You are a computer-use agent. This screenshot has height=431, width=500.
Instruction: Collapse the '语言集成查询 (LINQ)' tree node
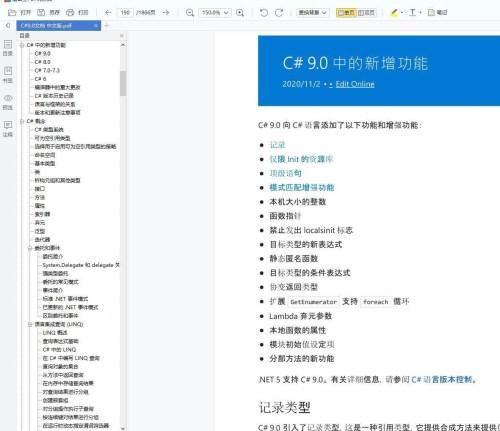pos(30,324)
